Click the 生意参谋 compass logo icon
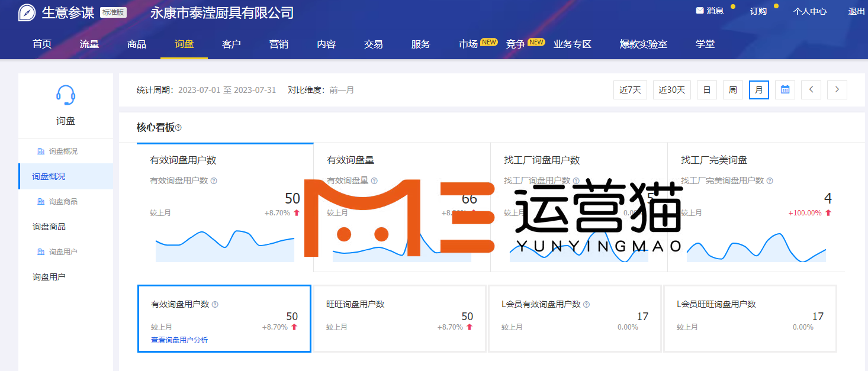The width and height of the screenshot is (868, 371). coord(27,12)
